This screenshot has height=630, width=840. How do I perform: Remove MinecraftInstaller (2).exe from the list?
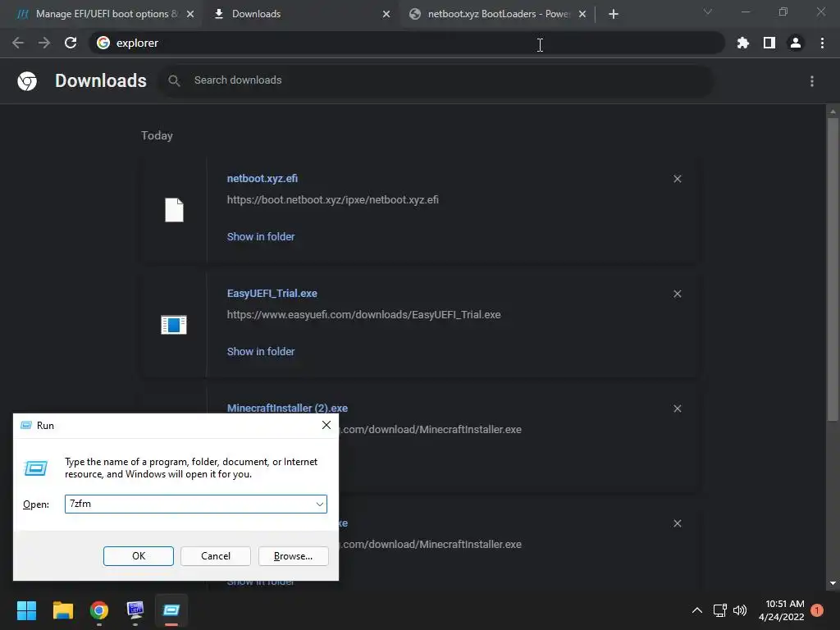[677, 409]
